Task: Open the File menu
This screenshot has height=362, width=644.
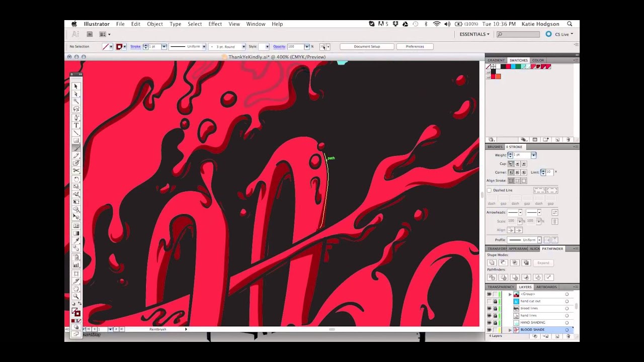Action: click(x=120, y=24)
